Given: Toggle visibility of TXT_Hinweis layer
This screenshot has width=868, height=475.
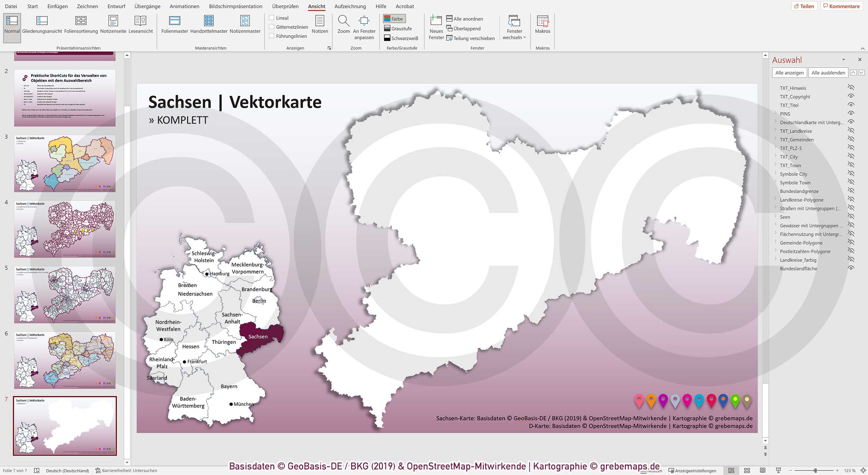Looking at the screenshot, I should pos(851,88).
